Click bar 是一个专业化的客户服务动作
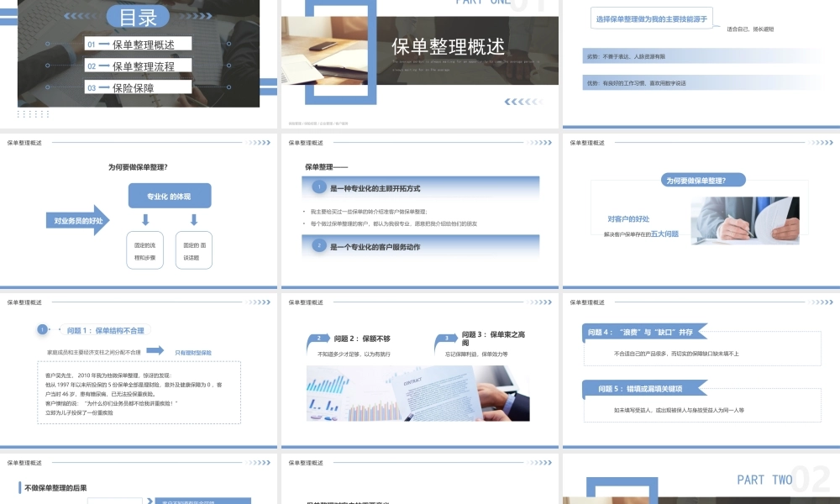 pos(421,246)
